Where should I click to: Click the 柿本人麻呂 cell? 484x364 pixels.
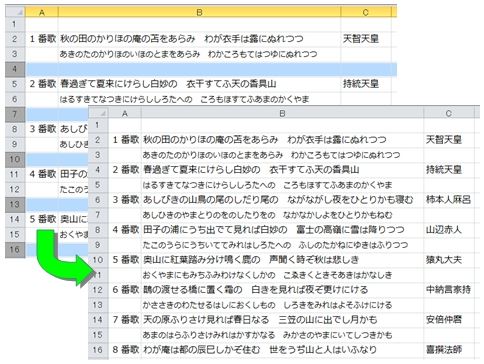(x=449, y=200)
